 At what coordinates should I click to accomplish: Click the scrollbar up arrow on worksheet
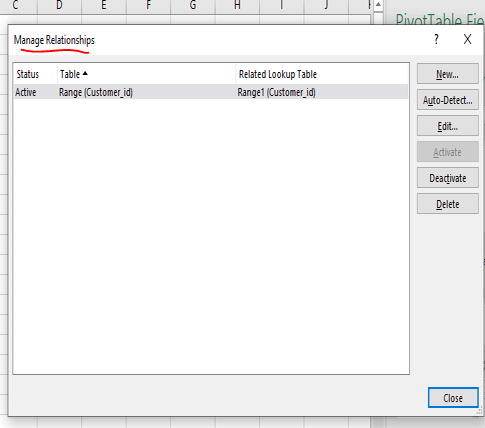(378, 5)
